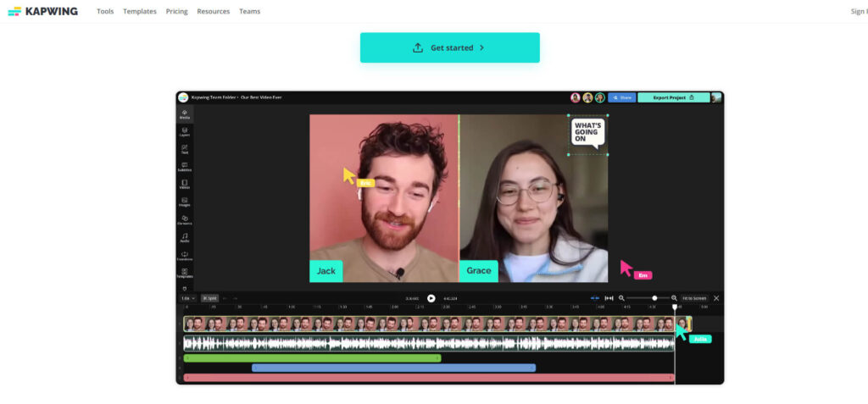Click the timeline playhead marker
The image size is (868, 404).
(674, 307)
